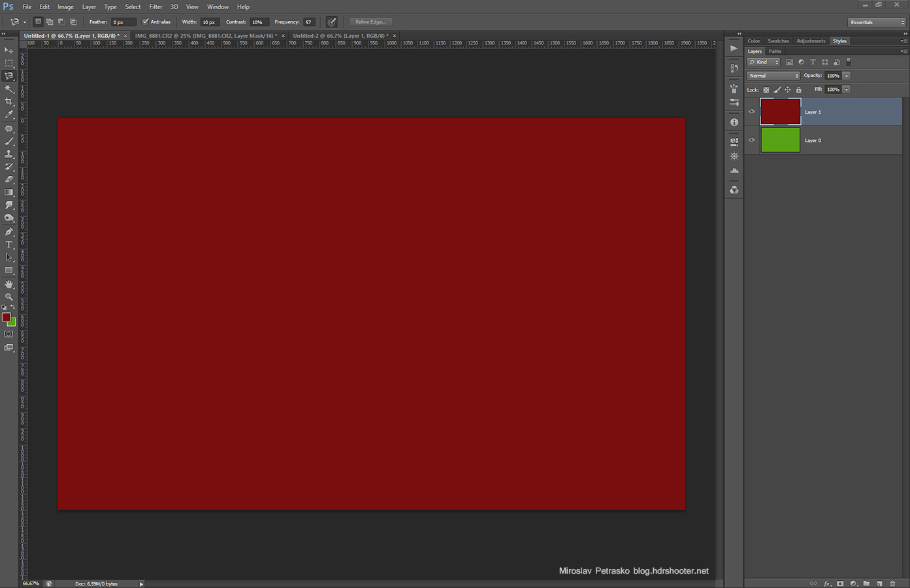Select the Move tool
The height and width of the screenshot is (588, 910).
tap(8, 50)
